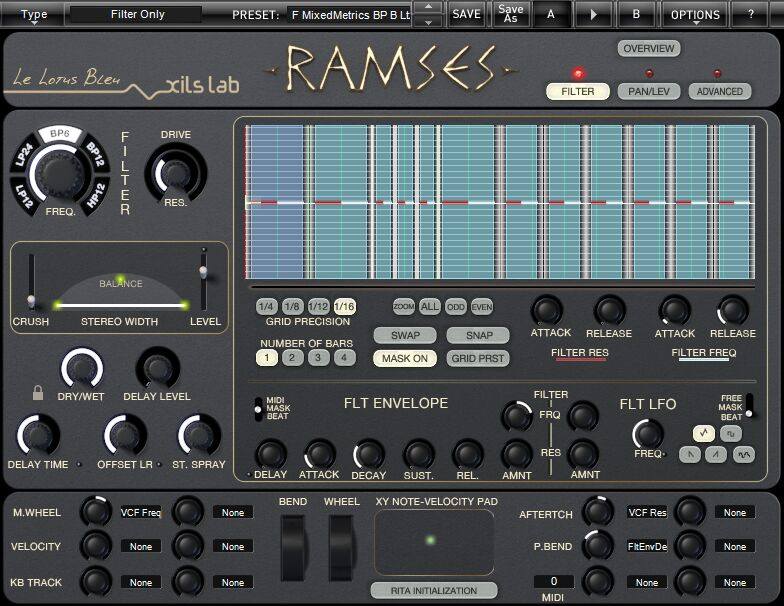Click the DELAY LEVEL knob

(158, 369)
